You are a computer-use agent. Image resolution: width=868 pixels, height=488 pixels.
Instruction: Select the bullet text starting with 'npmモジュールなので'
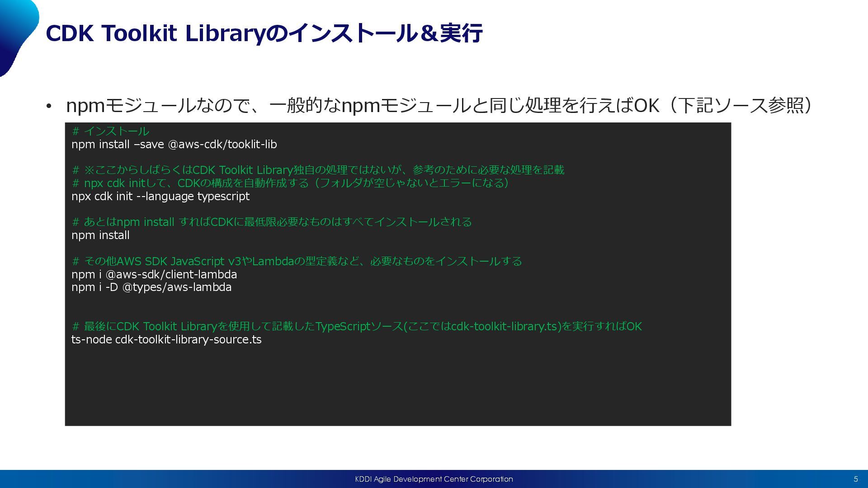click(x=439, y=105)
